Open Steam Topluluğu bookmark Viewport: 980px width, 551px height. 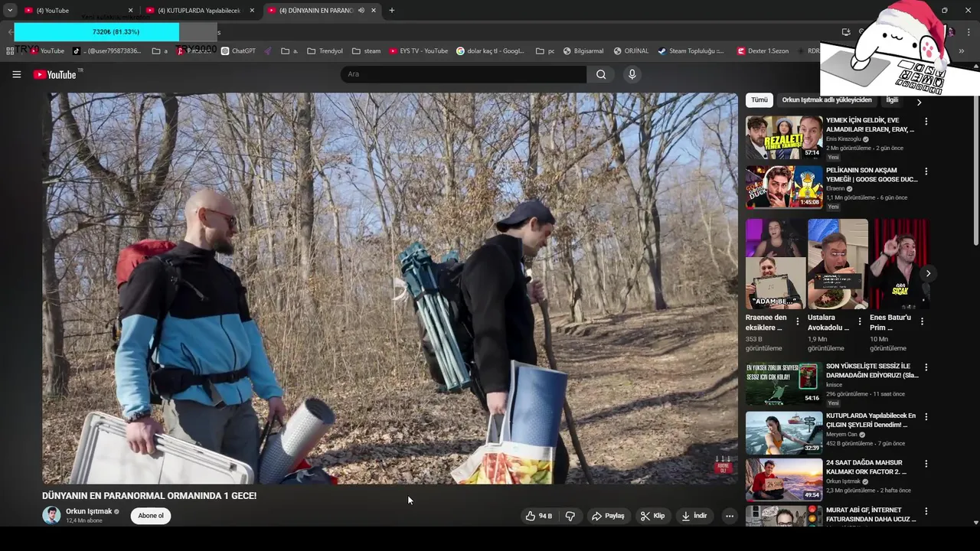coord(691,51)
